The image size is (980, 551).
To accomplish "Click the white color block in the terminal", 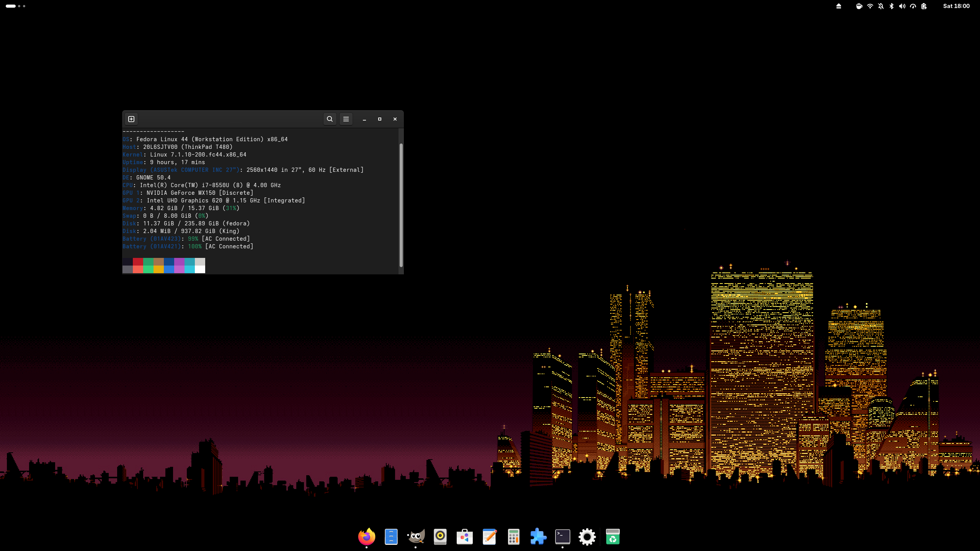I will coord(200,269).
